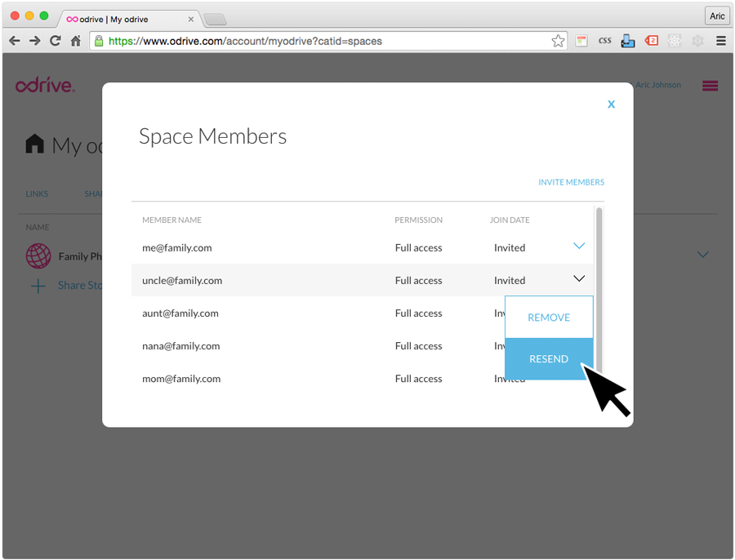
Task: Click the Member Name column header
Action: pyautogui.click(x=172, y=220)
